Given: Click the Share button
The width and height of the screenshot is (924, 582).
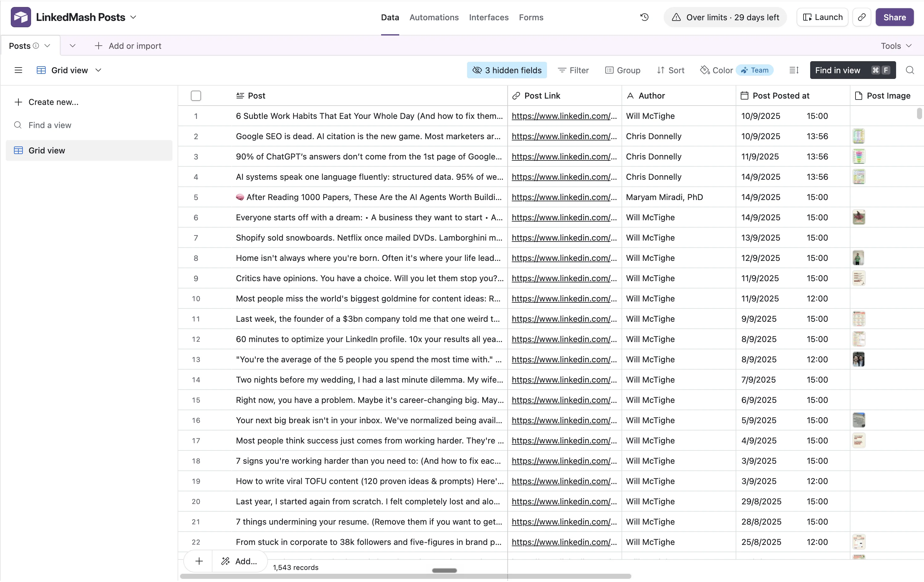Looking at the screenshot, I should [x=895, y=17].
